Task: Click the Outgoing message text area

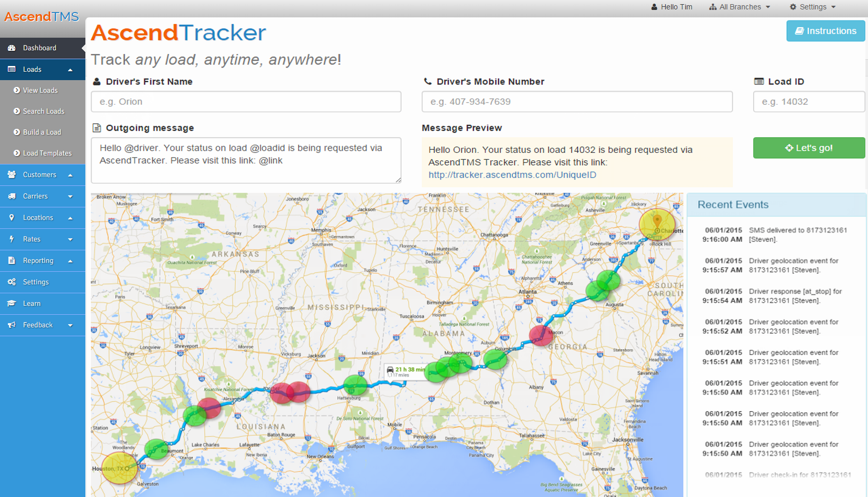Action: [246, 160]
